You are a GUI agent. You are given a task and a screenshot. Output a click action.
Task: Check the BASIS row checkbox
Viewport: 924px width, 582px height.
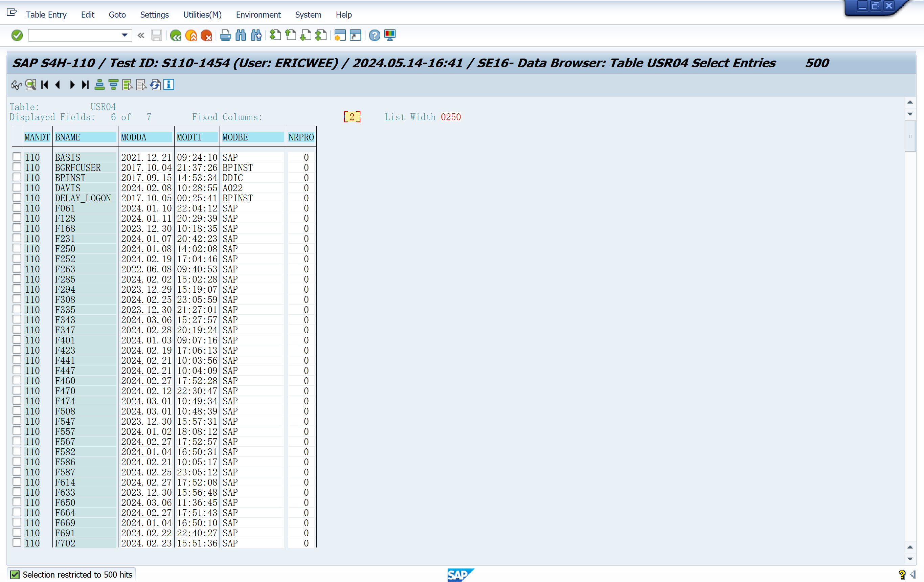click(17, 157)
